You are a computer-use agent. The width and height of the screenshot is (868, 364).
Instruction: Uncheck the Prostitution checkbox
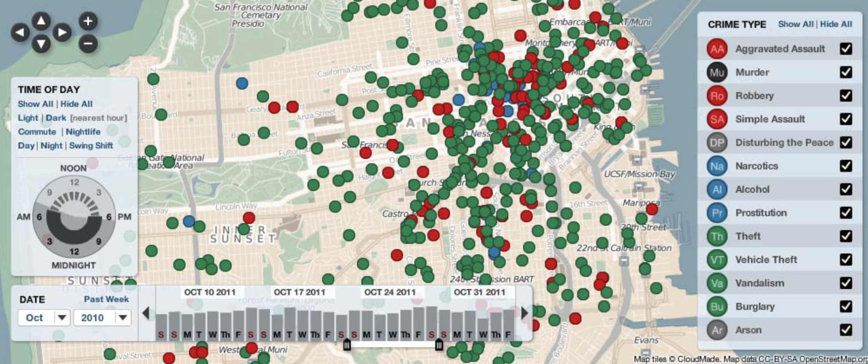(x=846, y=213)
